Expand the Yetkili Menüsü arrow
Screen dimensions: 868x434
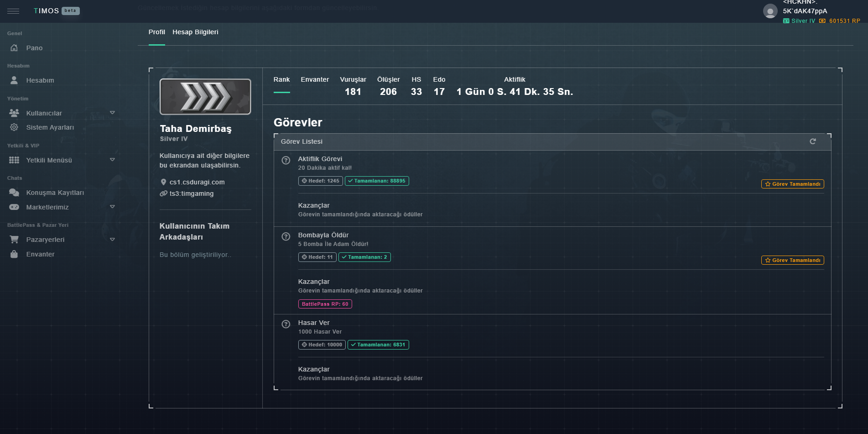coord(112,160)
